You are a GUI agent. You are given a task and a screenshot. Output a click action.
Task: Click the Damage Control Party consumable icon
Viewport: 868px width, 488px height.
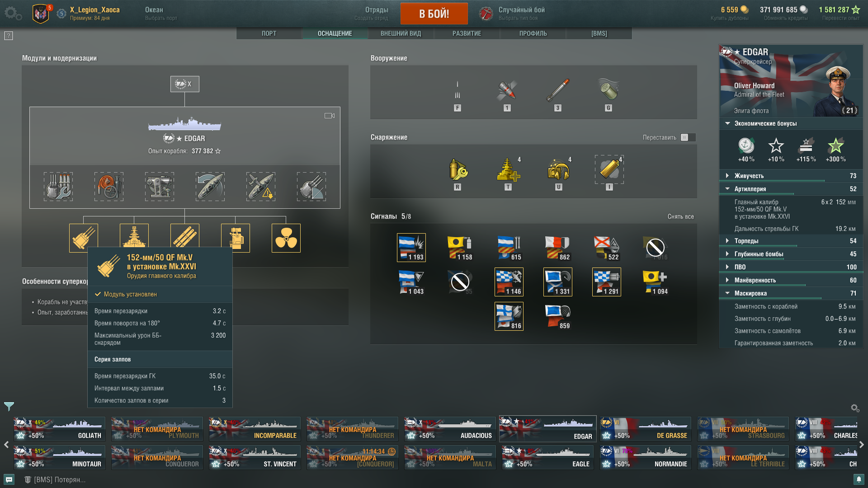click(458, 170)
